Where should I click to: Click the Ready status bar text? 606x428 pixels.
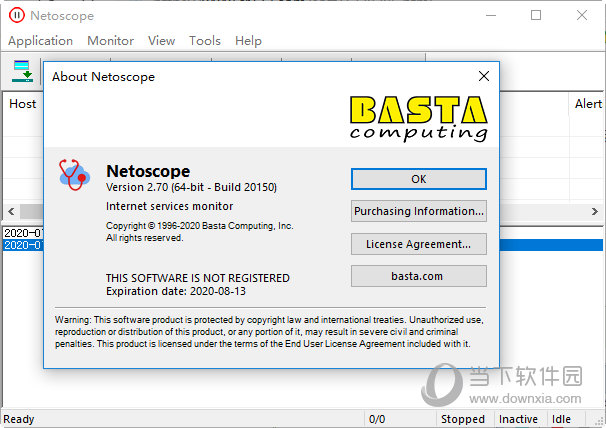pos(19,419)
